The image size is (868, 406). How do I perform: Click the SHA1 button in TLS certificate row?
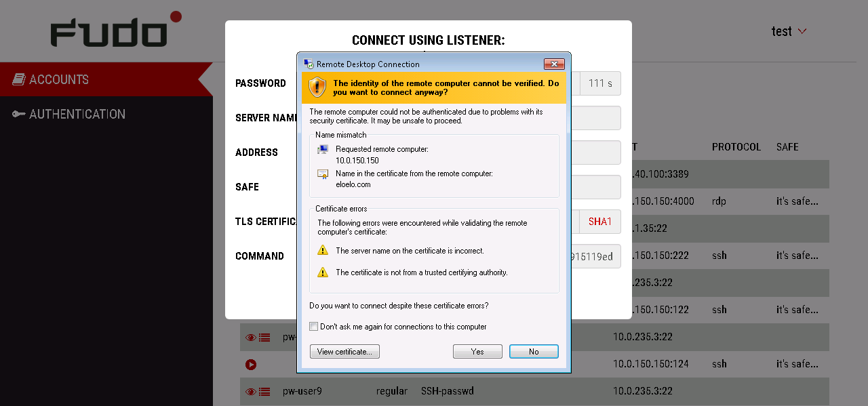(600, 222)
